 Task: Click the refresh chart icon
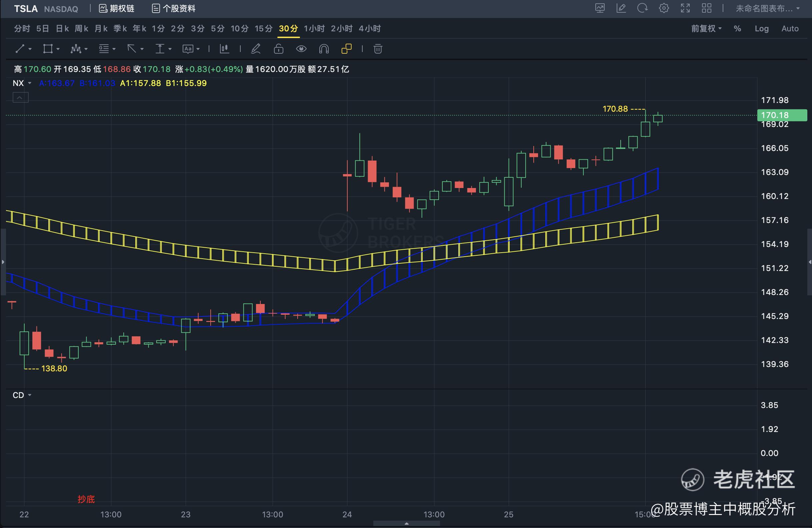tap(642, 8)
